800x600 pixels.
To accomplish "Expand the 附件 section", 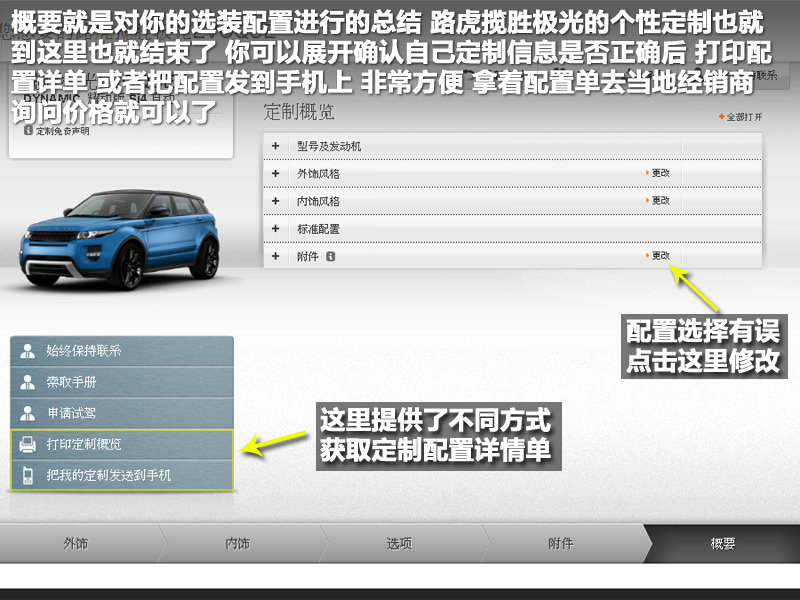I will [276, 256].
